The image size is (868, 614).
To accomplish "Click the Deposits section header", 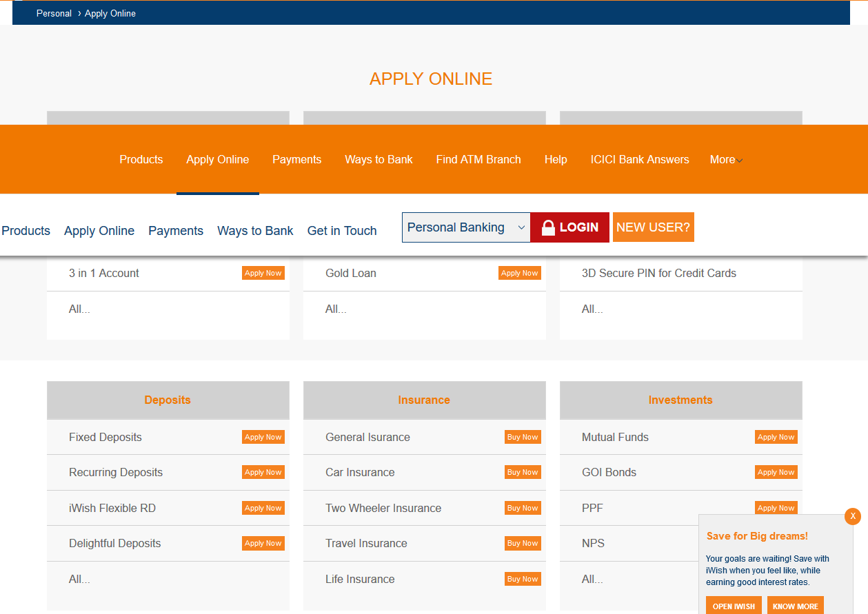I will pyautogui.click(x=168, y=400).
